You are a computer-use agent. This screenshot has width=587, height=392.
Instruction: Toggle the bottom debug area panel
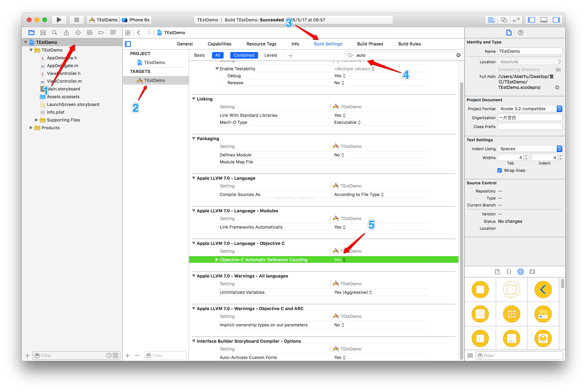pyautogui.click(x=544, y=20)
